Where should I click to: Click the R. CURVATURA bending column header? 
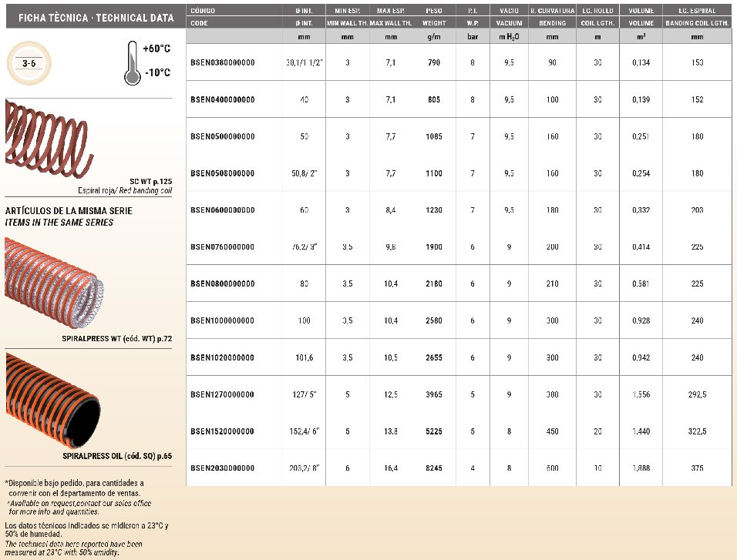552,12
